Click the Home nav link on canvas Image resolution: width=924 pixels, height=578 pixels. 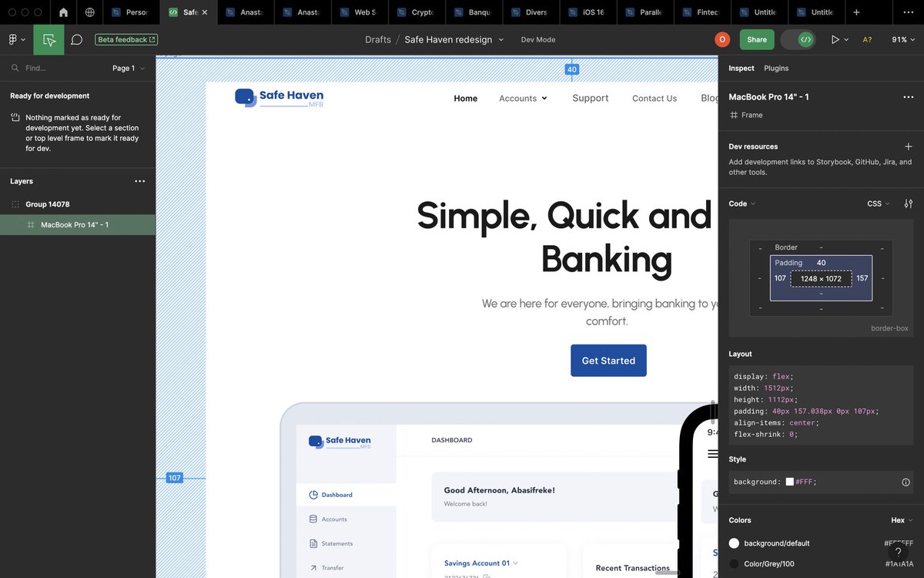point(466,99)
